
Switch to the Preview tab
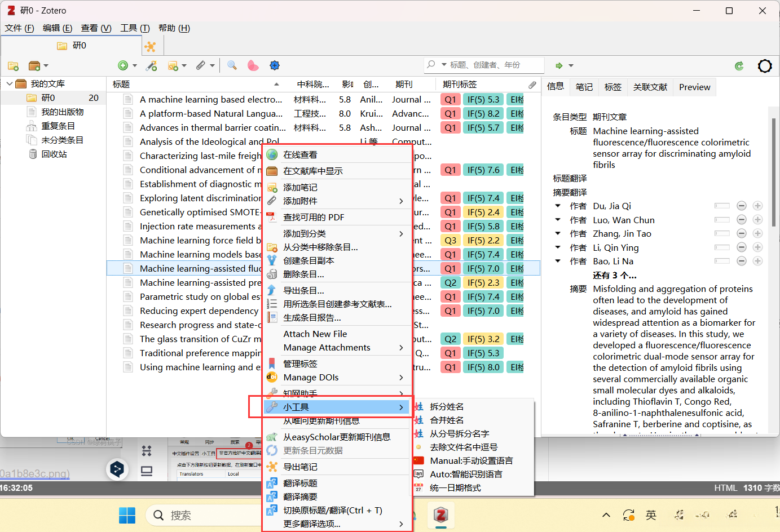(695, 87)
